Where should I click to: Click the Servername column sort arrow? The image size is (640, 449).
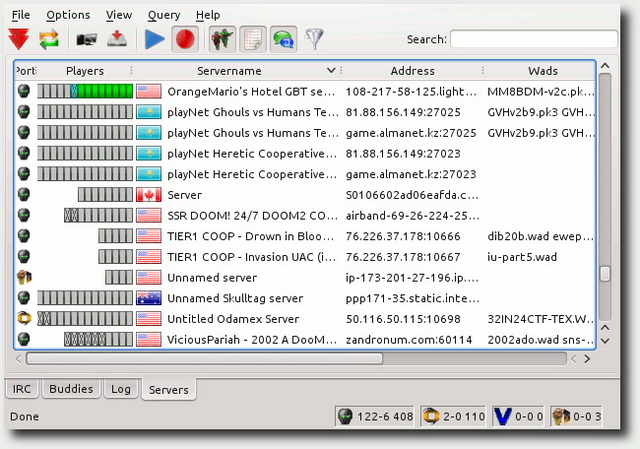click(x=332, y=71)
